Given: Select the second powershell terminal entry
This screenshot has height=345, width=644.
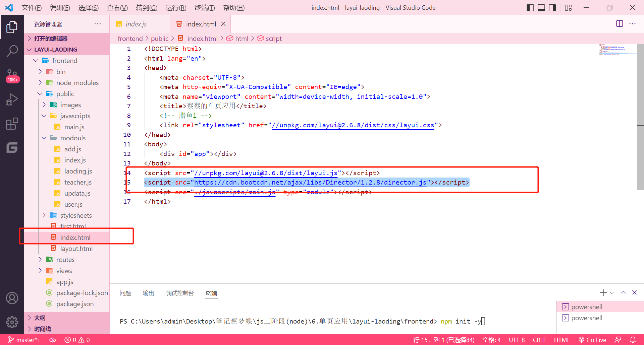Looking at the screenshot, I should [600, 318].
